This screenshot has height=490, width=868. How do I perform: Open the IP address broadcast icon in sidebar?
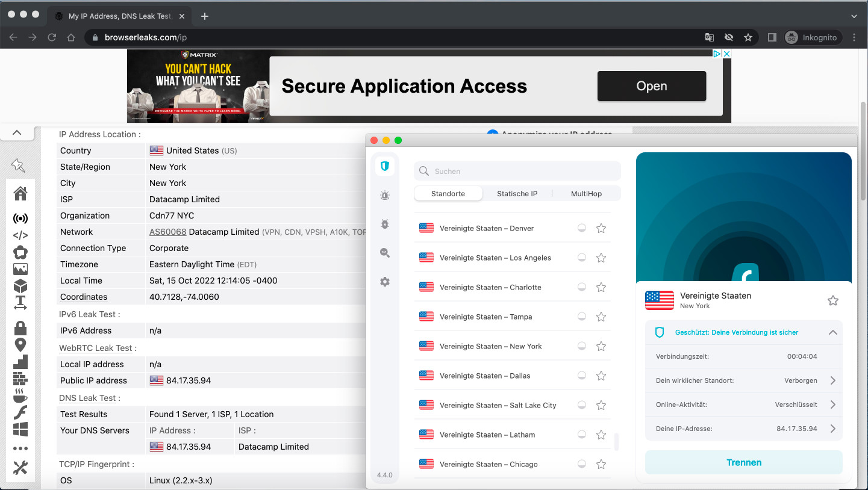(x=20, y=219)
